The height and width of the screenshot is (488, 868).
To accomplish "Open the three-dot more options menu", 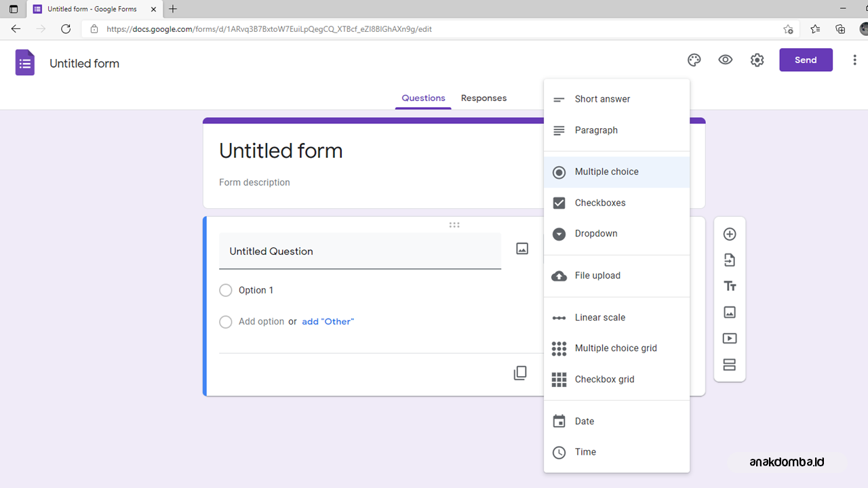I will tap(854, 60).
